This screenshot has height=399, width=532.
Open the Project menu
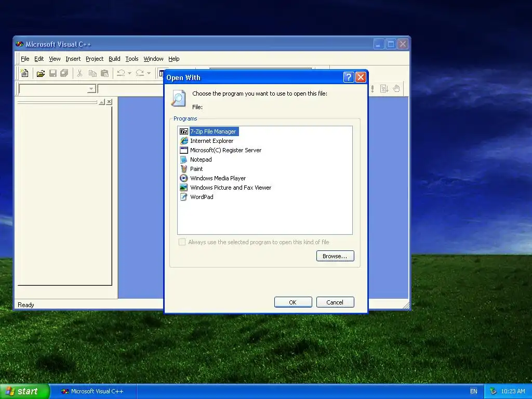click(95, 59)
